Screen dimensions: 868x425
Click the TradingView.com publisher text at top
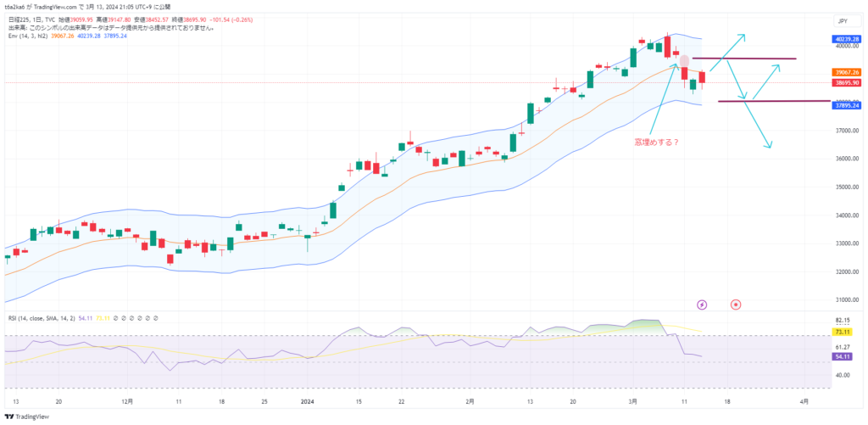tap(65, 5)
